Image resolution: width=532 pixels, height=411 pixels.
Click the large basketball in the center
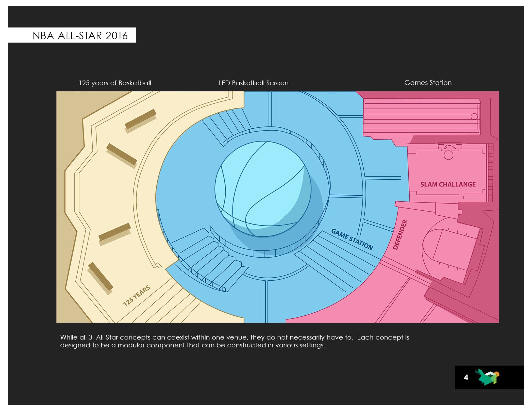tap(263, 189)
